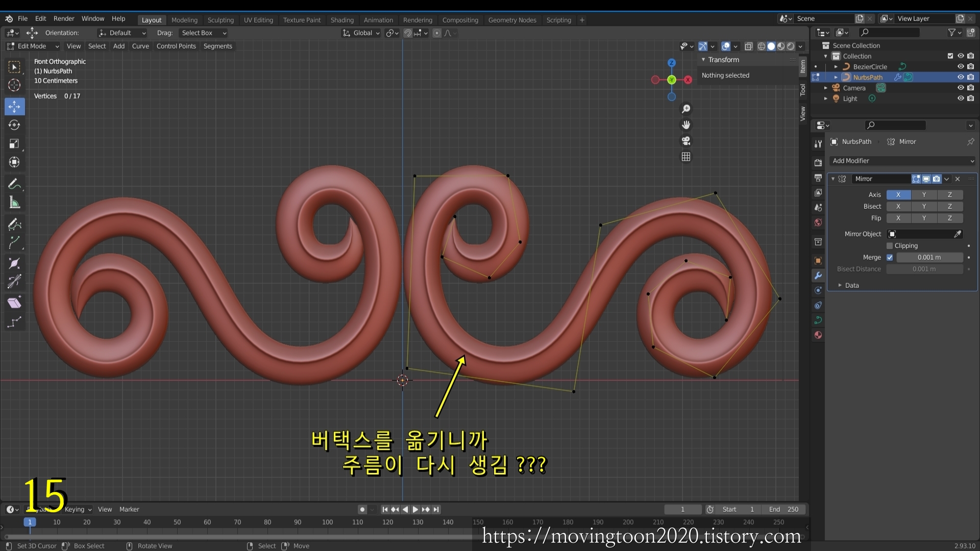Click play animation button
This screenshot has width=980, height=551.
(x=415, y=510)
